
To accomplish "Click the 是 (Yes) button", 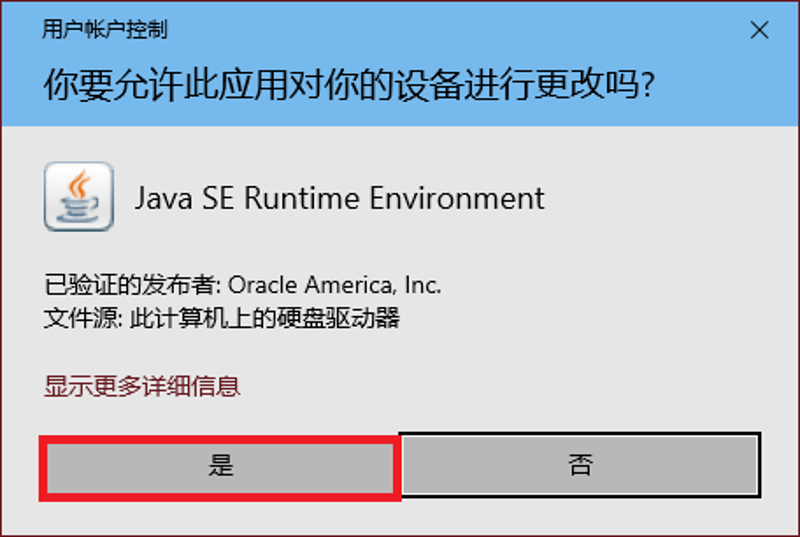I will click(x=220, y=468).
